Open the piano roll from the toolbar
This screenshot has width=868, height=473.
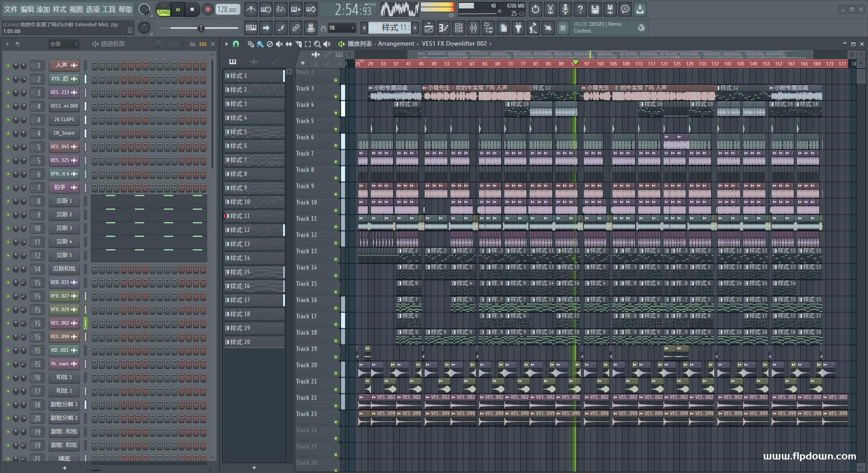pos(443,28)
